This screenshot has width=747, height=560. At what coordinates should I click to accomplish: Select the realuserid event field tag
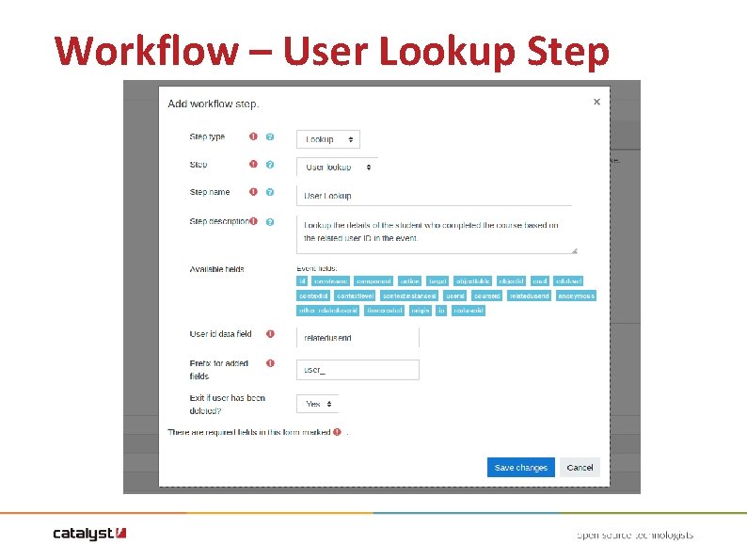pos(469,311)
